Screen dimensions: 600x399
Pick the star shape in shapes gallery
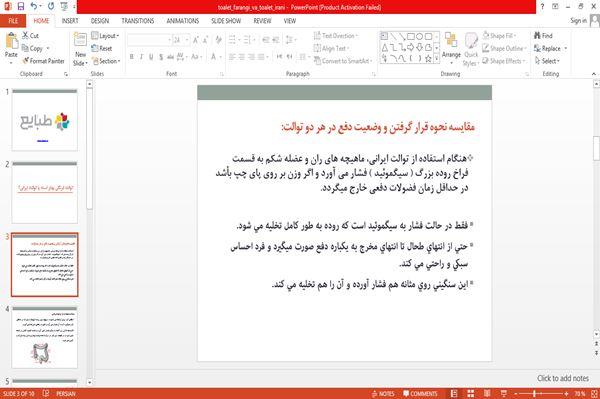click(429, 59)
